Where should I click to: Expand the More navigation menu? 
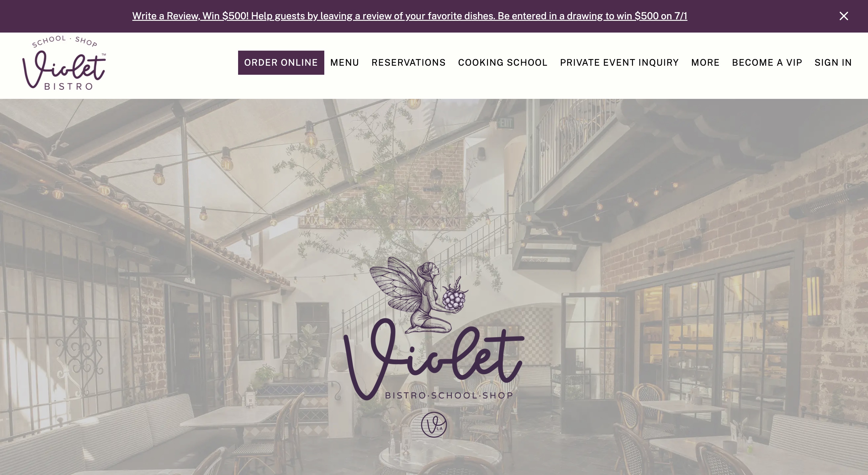[x=705, y=63]
